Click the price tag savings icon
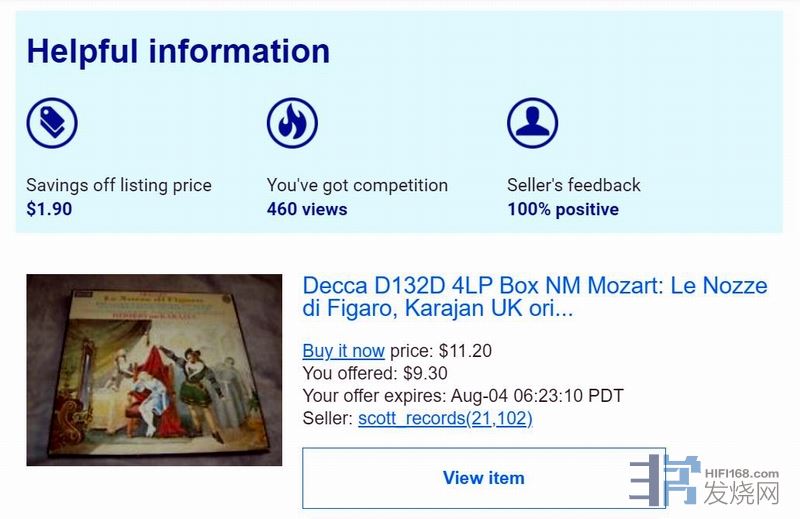This screenshot has width=800, height=519. (x=52, y=123)
